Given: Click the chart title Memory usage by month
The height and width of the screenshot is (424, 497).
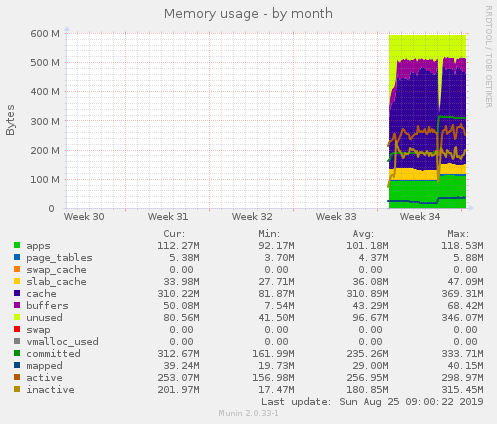Looking at the screenshot, I should (x=248, y=14).
